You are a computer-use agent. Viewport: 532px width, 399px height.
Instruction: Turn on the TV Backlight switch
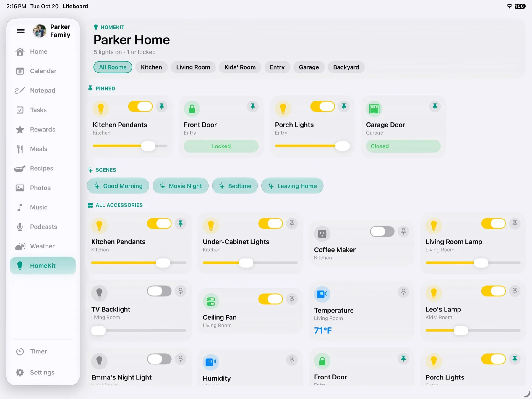(x=159, y=291)
